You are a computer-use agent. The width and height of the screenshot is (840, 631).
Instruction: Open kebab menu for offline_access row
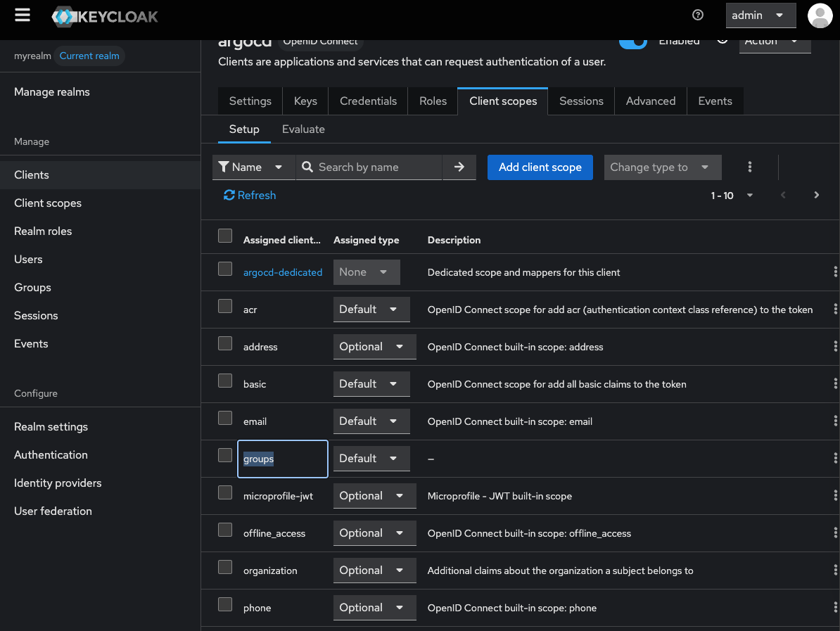coord(835,533)
